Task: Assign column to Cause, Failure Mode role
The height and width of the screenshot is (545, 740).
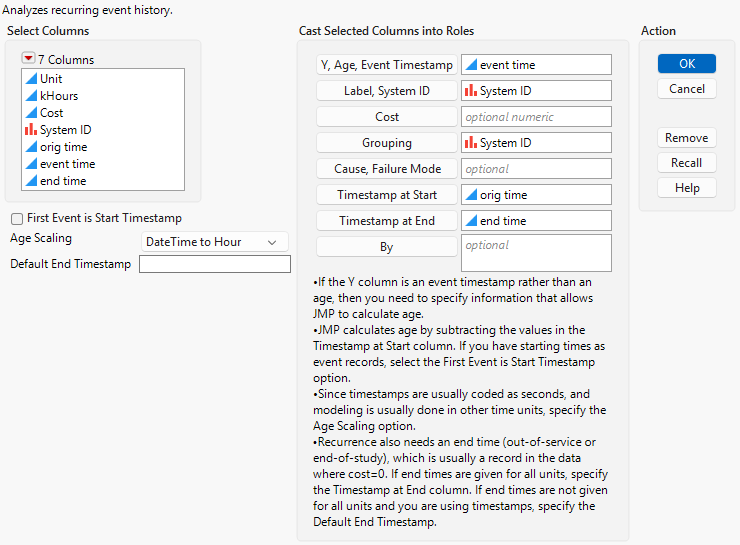Action: tap(386, 169)
